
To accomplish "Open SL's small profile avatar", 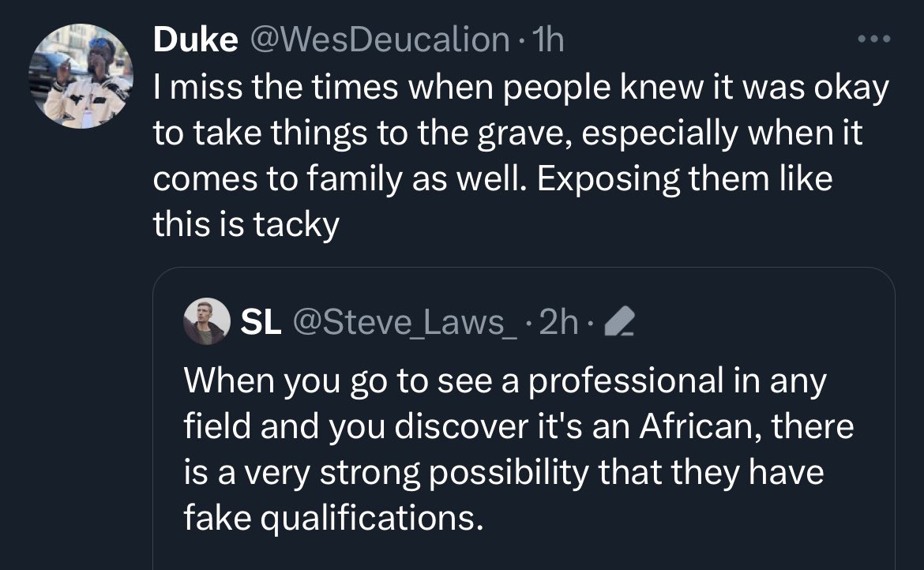I will [x=205, y=322].
